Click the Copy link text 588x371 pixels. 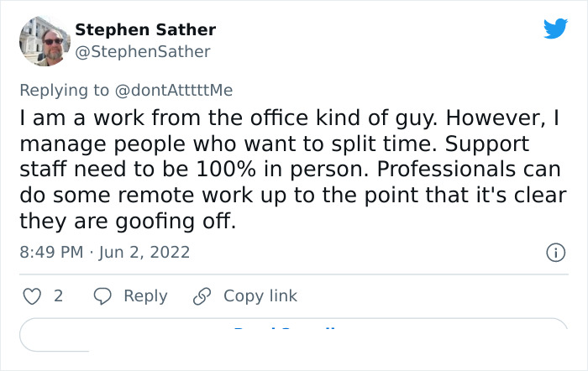260,296
